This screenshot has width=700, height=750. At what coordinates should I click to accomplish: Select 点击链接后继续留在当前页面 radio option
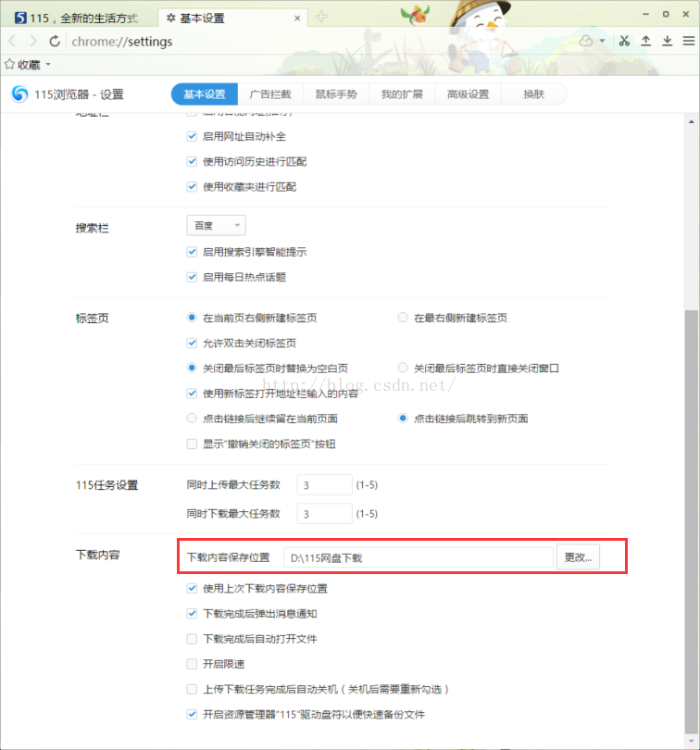(x=192, y=419)
